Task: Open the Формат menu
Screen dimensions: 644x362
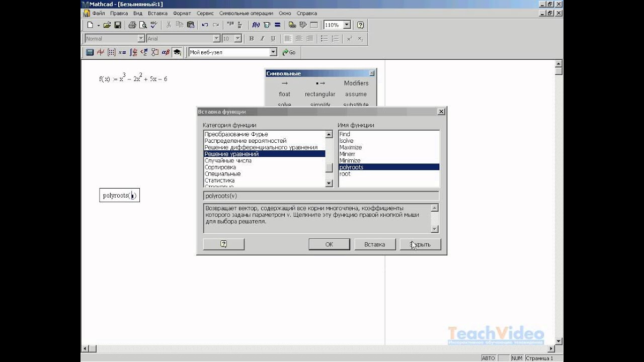Action: point(182,13)
